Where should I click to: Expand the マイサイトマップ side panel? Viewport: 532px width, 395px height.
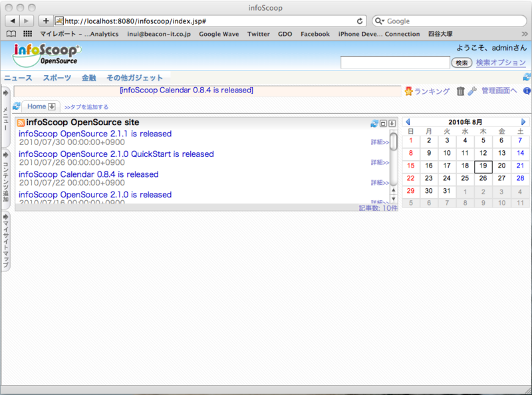5,241
